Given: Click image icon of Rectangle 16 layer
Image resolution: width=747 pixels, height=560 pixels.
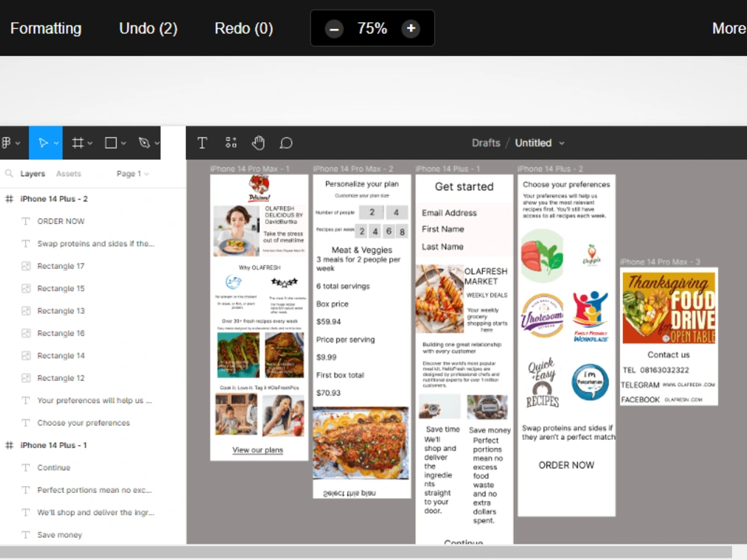Looking at the screenshot, I should click(25, 333).
